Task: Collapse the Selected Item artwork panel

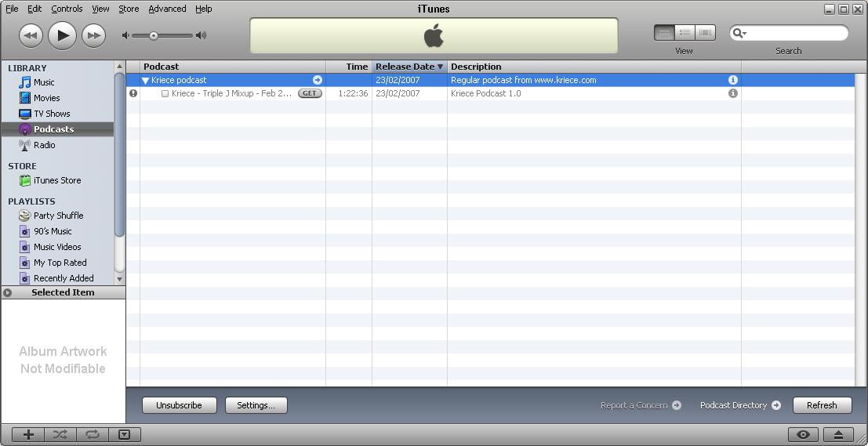Action: (8, 292)
